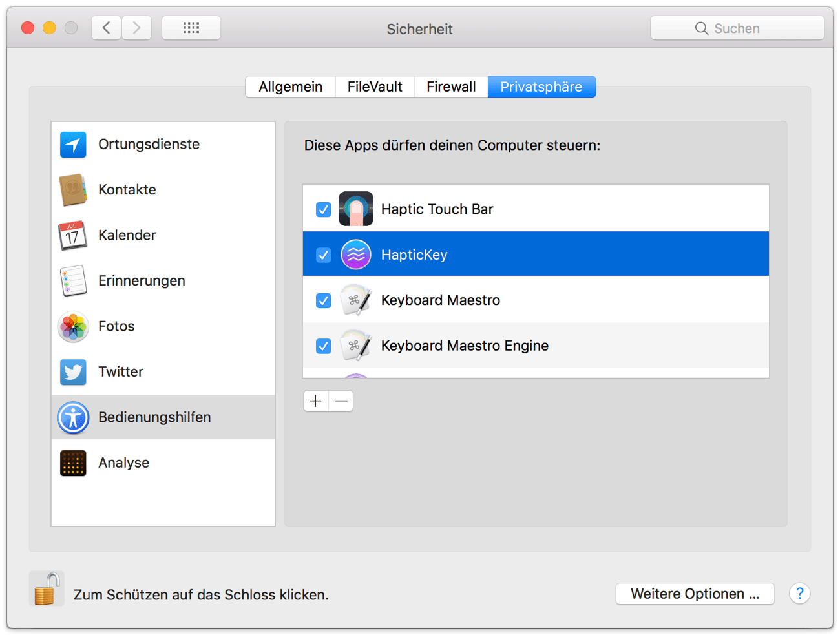This screenshot has height=635, width=840.
Task: Uncheck the HapticKey checkbox
Action: (x=324, y=255)
